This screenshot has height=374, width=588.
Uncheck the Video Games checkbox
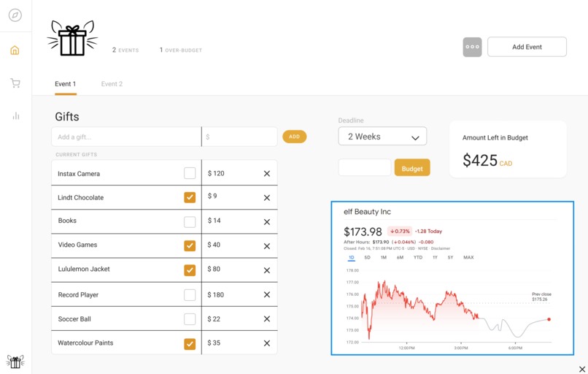(190, 245)
